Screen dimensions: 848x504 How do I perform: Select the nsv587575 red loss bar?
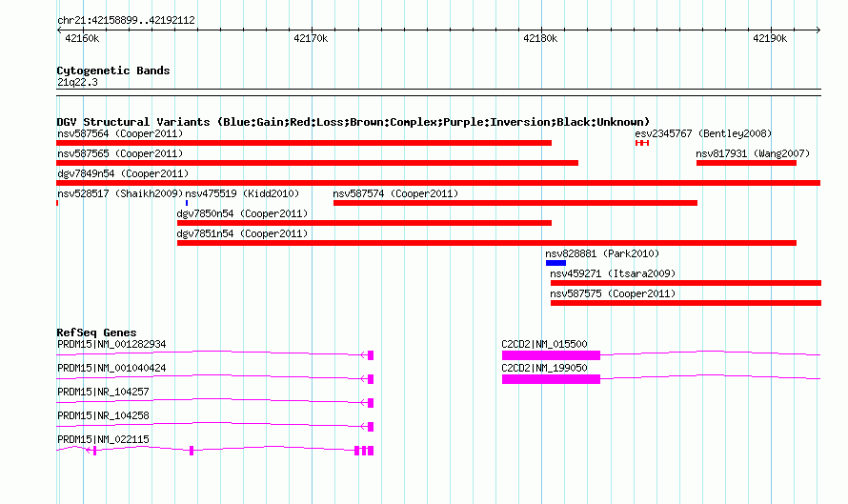[686, 303]
